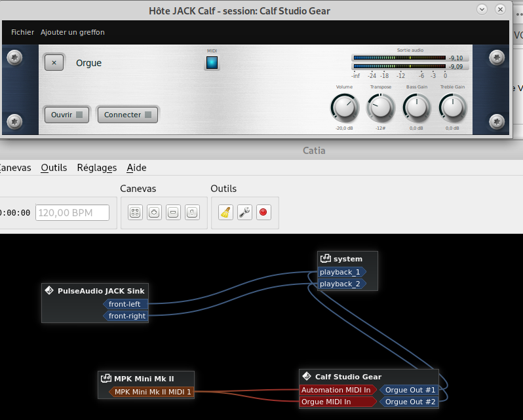Image resolution: width=523 pixels, height=420 pixels.
Task: Click the PulseAudio JACK Sink node title
Action: point(101,291)
